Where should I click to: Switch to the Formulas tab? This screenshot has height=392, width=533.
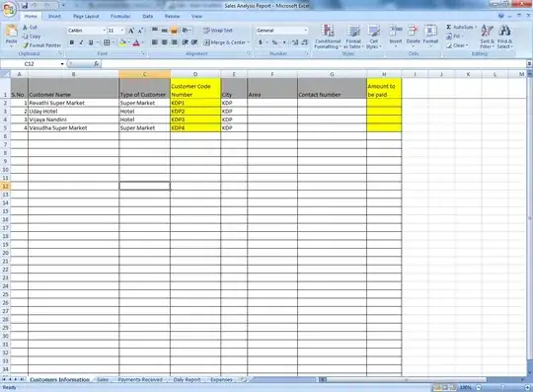(120, 17)
